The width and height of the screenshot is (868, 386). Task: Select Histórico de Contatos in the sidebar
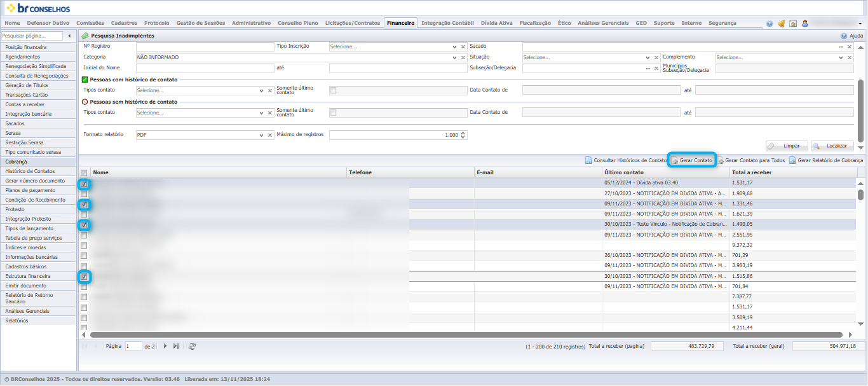tap(39, 171)
